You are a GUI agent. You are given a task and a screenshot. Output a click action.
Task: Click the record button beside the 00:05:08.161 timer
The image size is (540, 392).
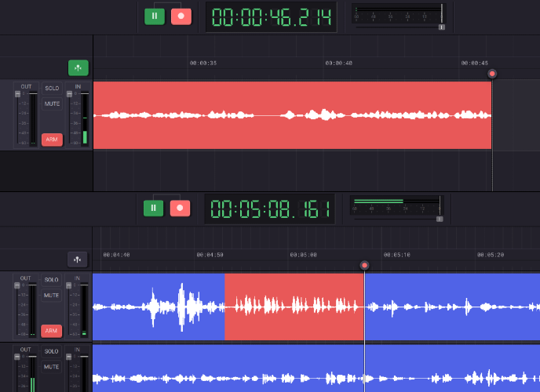coord(181,208)
